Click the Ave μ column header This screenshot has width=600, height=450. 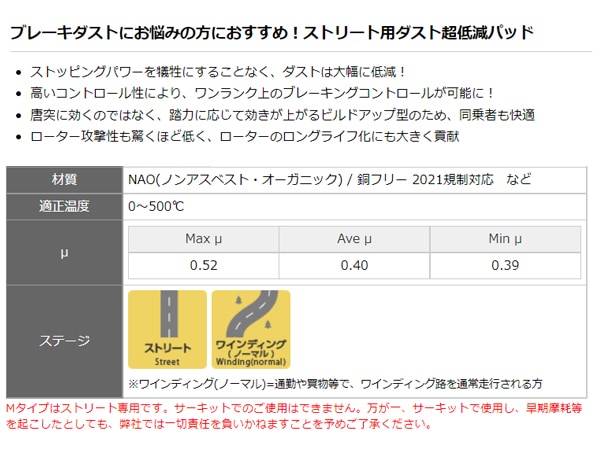click(354, 239)
